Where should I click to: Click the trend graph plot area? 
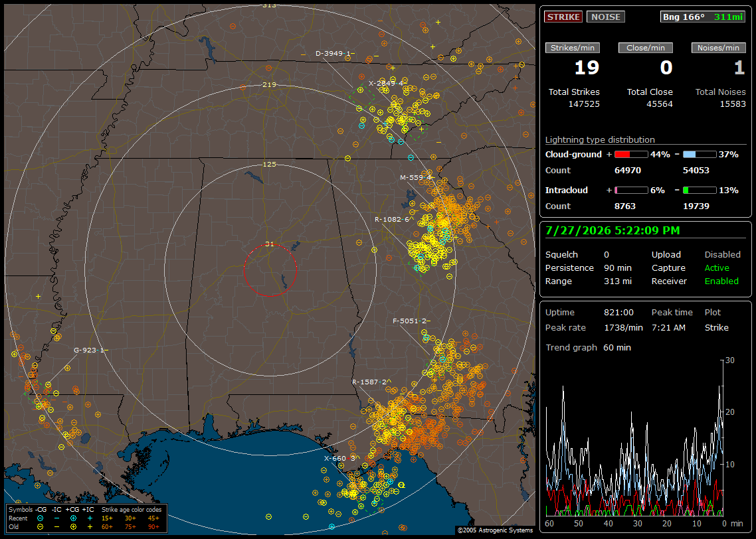coord(634,438)
